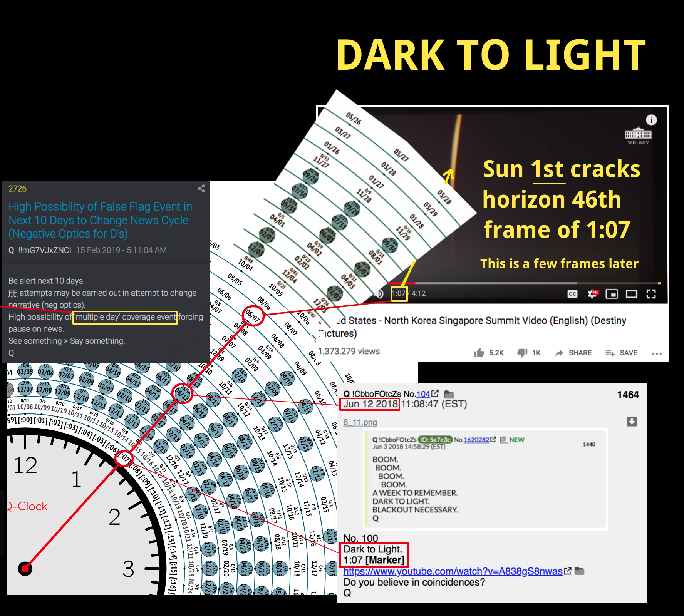This screenshot has width=684, height=616.
Task: Click folder icon after YouTube link
Action: [579, 571]
